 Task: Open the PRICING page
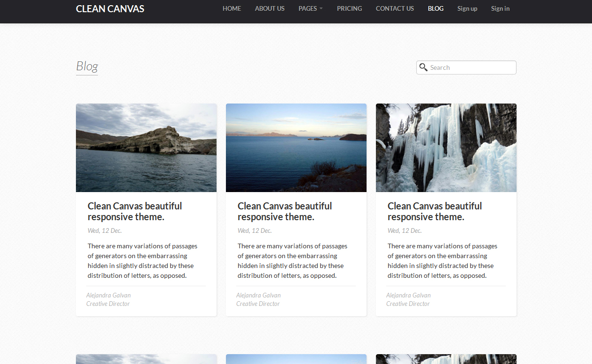349,8
